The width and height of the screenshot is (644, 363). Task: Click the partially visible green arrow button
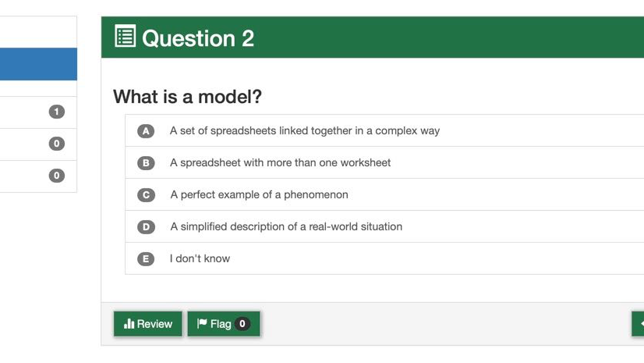coord(639,323)
